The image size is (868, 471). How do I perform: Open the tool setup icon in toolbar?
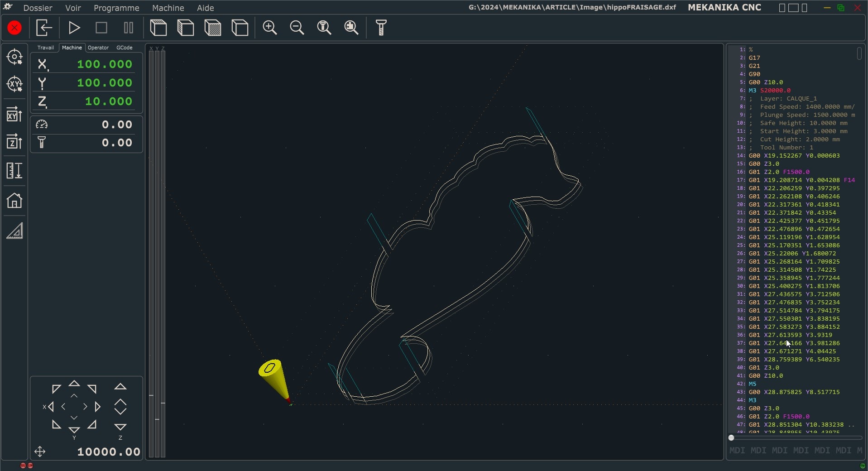tap(381, 28)
